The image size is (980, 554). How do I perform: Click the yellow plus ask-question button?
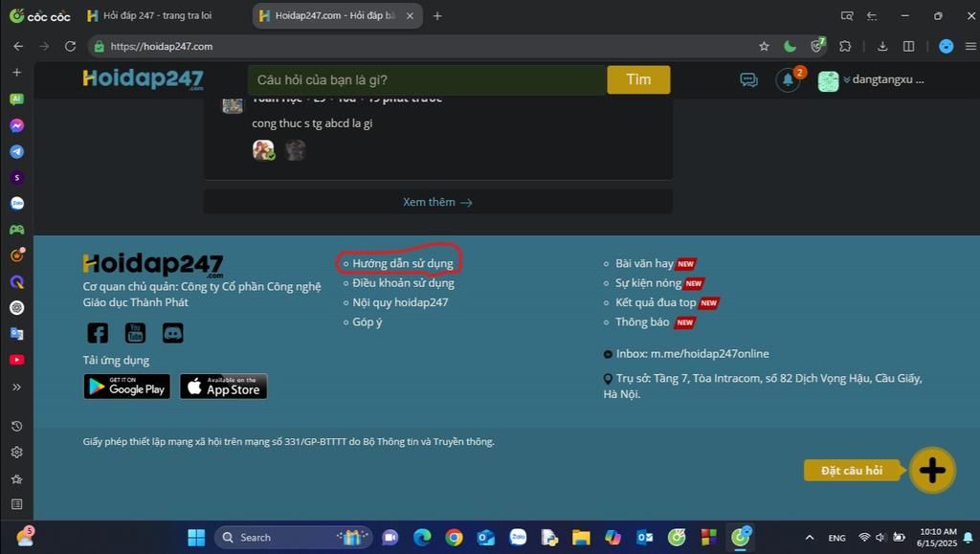pos(932,471)
